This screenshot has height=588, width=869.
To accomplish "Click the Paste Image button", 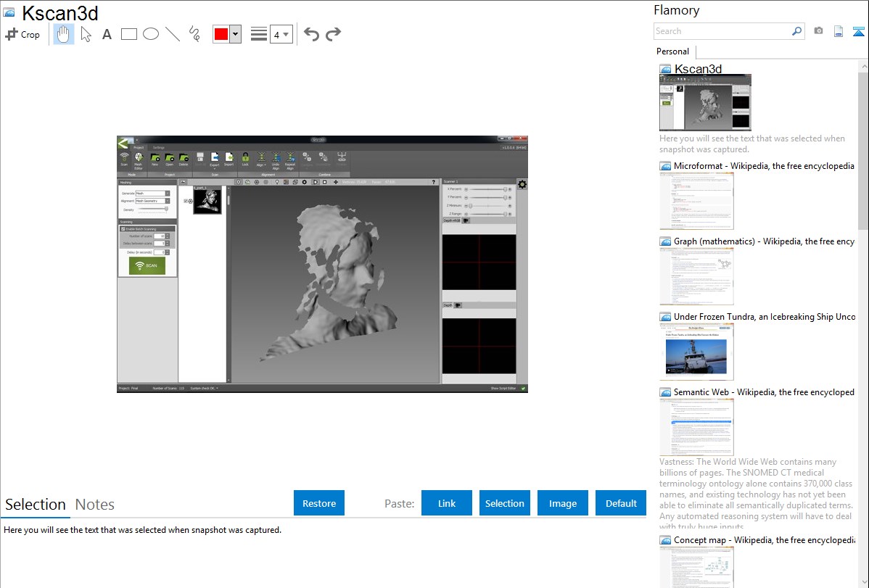I will pyautogui.click(x=562, y=503).
